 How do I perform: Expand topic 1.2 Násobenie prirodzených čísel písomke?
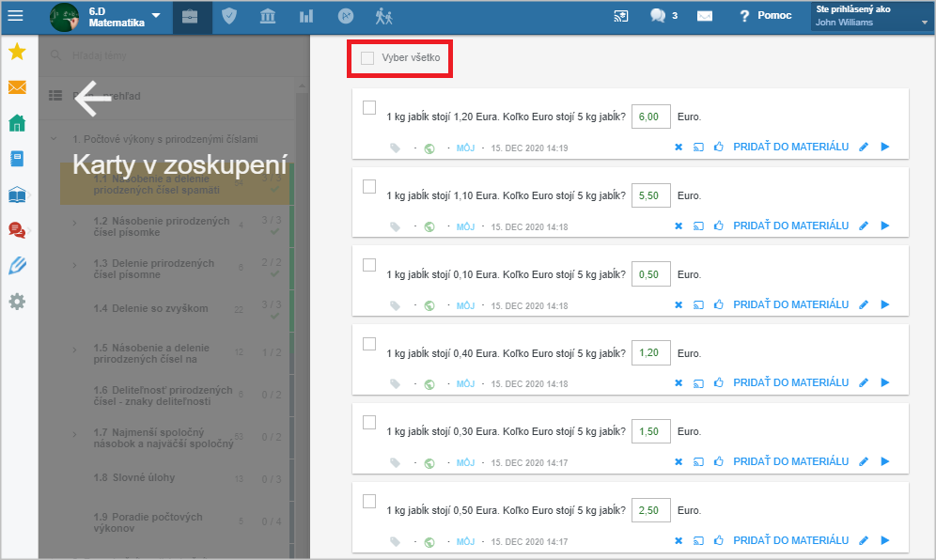click(x=74, y=223)
